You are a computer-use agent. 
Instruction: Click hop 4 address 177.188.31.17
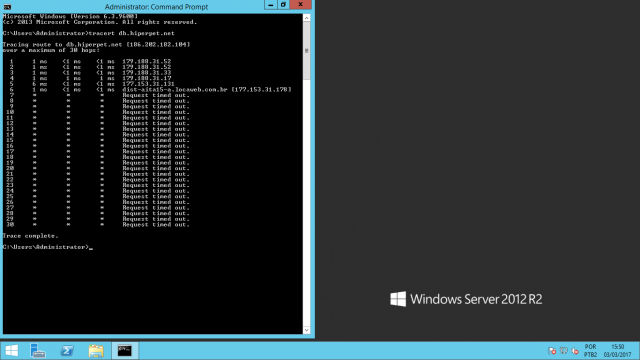147,78
